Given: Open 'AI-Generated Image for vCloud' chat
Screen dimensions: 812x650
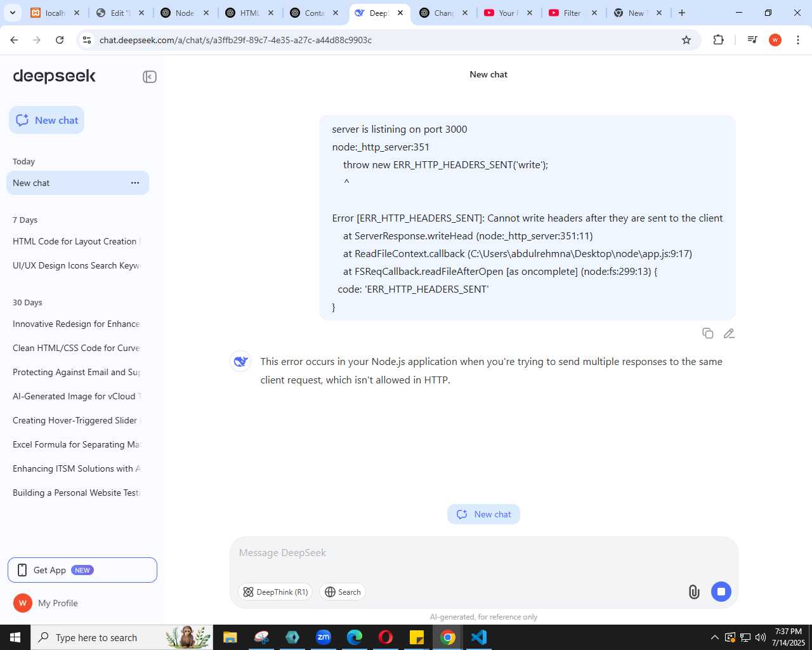Looking at the screenshot, I should tap(77, 396).
